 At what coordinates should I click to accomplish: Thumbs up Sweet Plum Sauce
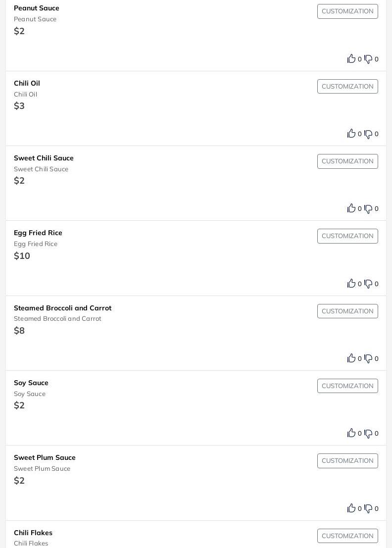[351, 508]
